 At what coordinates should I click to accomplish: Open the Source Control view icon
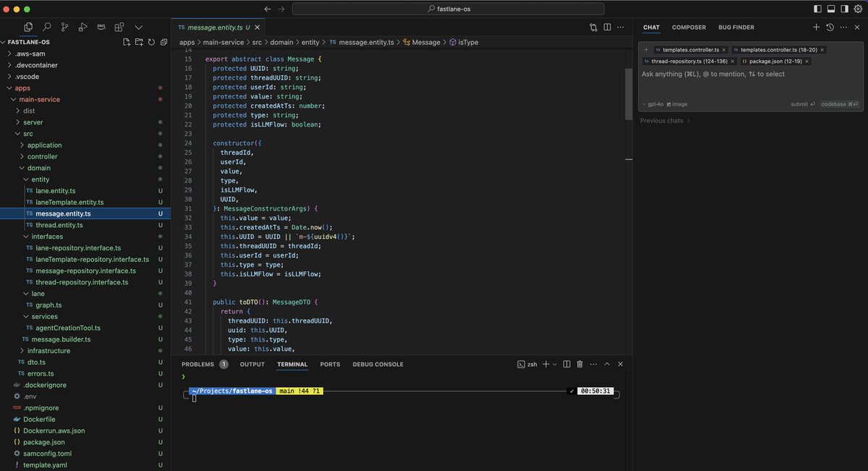pyautogui.click(x=64, y=27)
